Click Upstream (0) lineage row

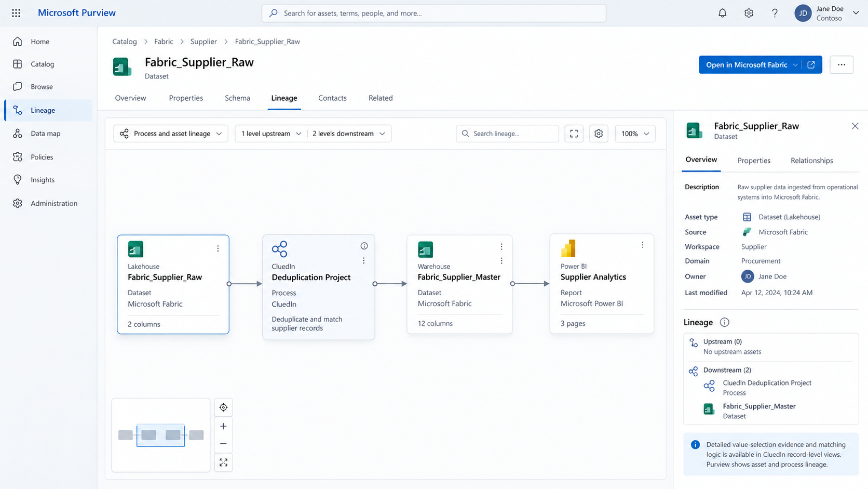[771, 347]
